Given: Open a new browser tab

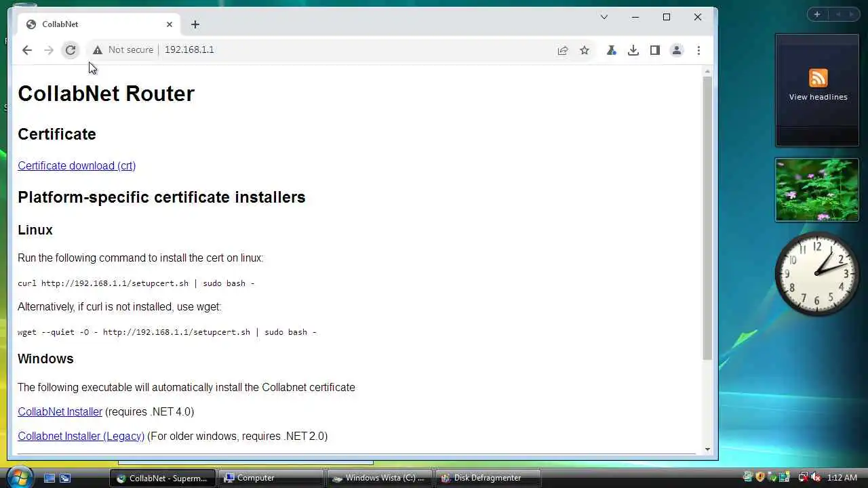Looking at the screenshot, I should 195,24.
